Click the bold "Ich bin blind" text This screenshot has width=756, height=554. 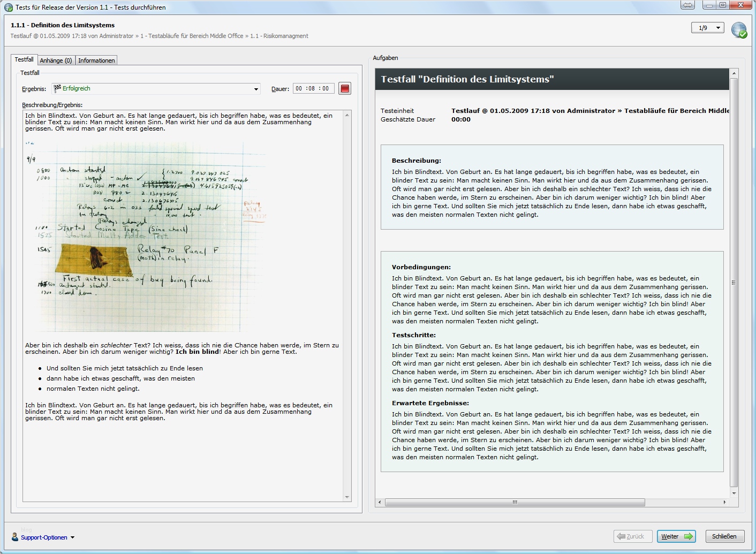198,352
